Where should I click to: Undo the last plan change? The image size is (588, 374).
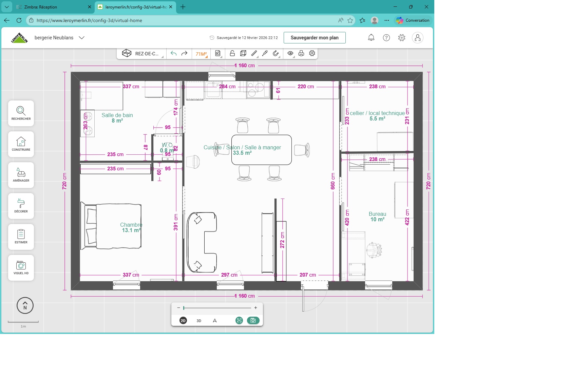pos(173,53)
